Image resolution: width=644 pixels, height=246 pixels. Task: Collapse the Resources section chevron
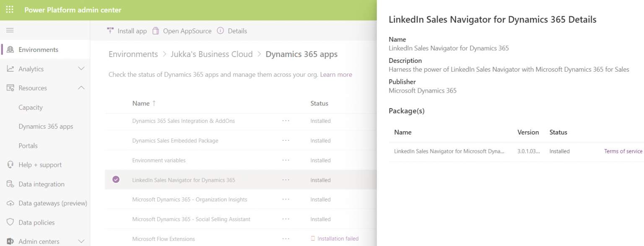(81, 88)
